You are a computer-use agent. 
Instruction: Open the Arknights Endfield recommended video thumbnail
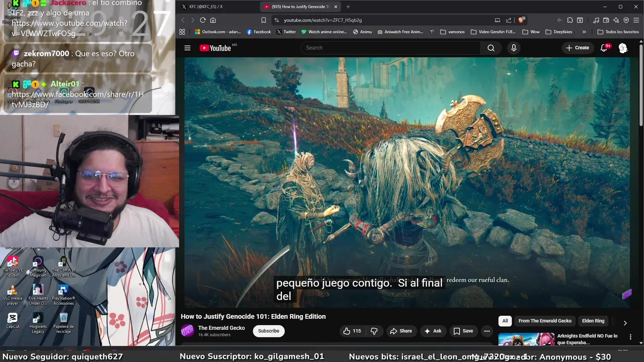[526, 339]
